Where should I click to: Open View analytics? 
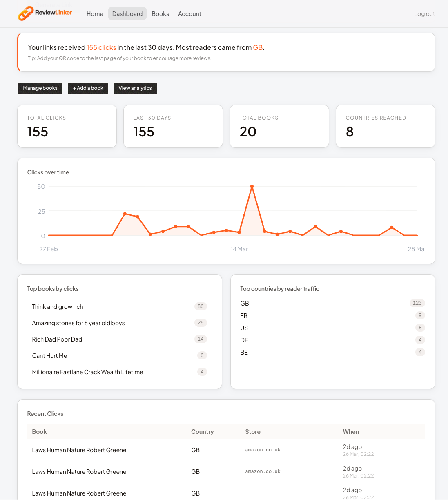(135, 88)
